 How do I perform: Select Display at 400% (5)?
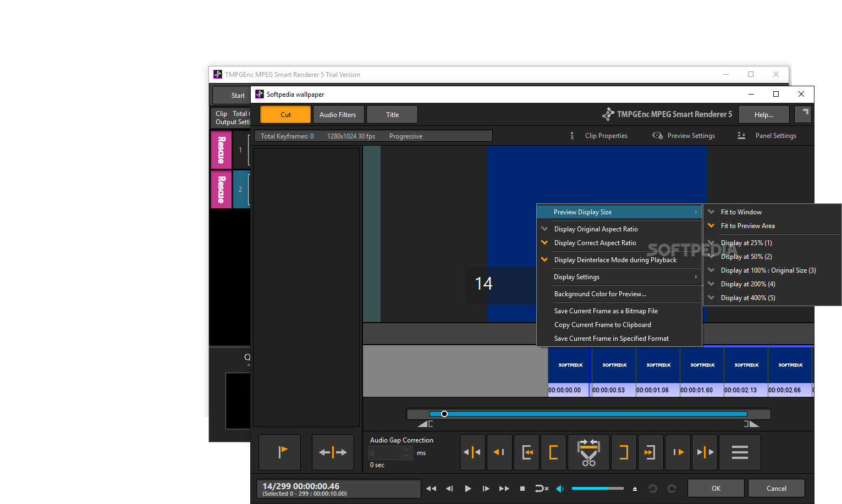coord(773,298)
